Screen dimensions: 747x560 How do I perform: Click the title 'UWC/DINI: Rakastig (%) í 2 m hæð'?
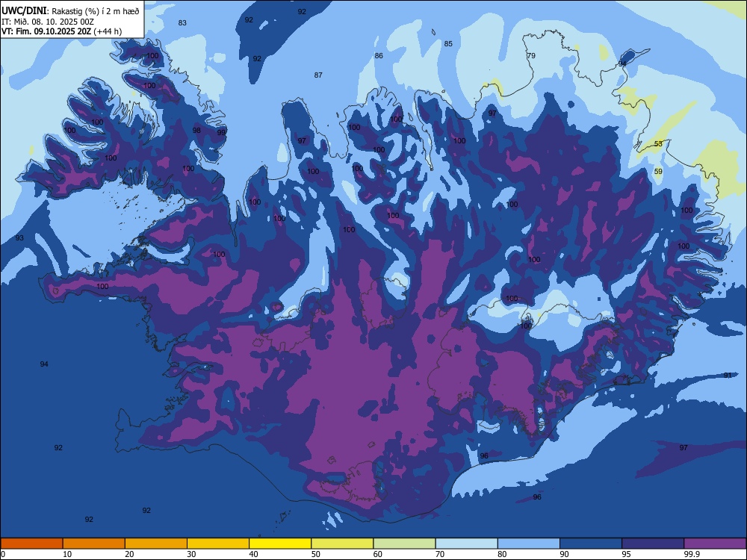click(70, 11)
